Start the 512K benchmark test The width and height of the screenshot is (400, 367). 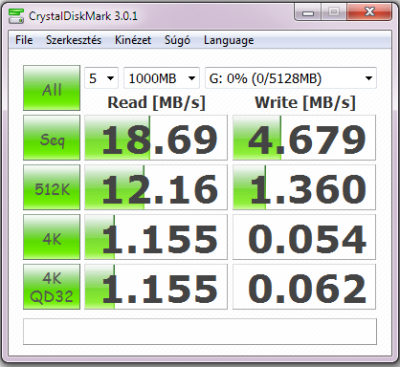click(x=52, y=187)
